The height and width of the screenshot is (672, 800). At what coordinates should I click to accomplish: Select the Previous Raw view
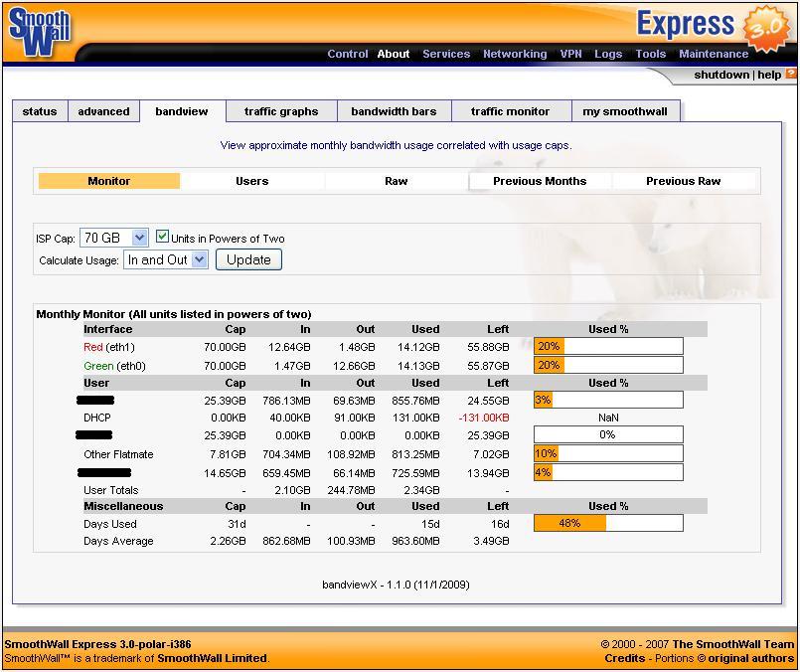click(x=683, y=181)
